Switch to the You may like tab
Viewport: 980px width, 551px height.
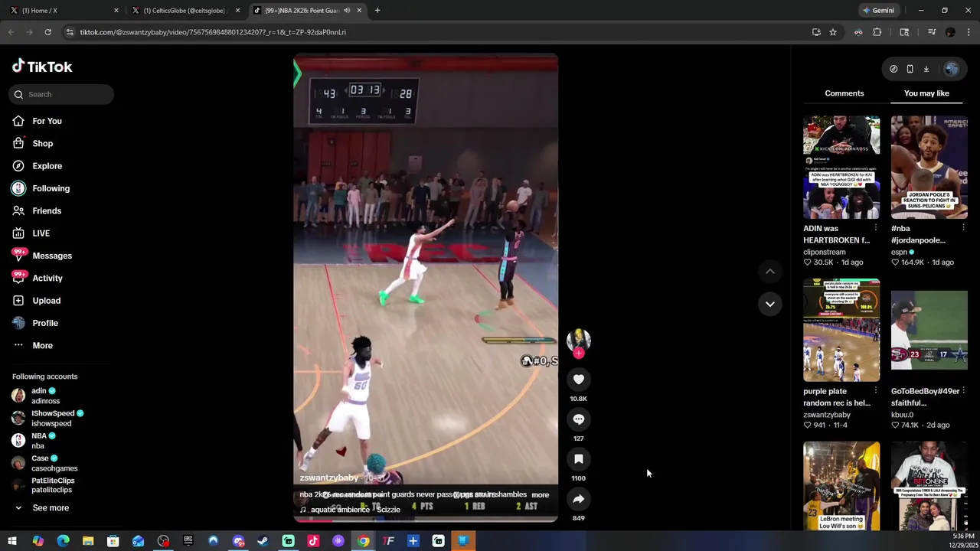click(x=926, y=93)
